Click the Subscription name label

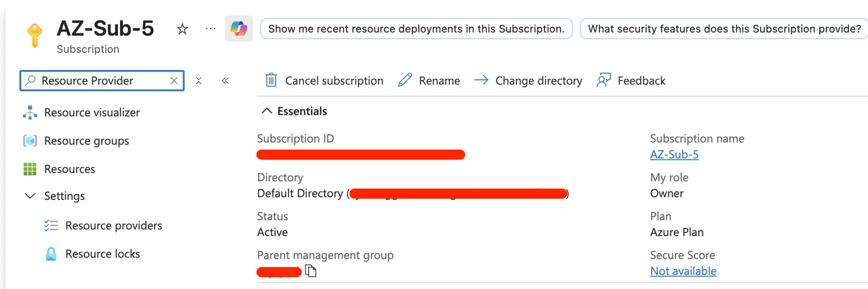point(697,138)
